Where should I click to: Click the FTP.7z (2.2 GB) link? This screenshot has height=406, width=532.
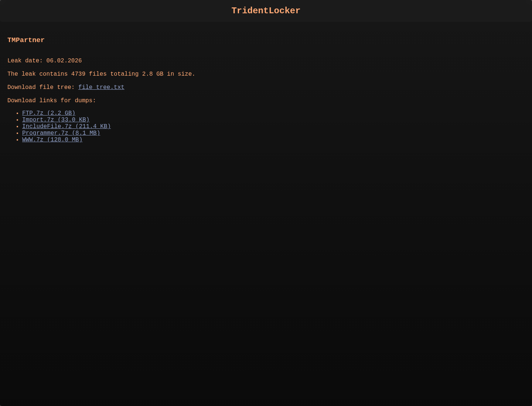coord(49,113)
